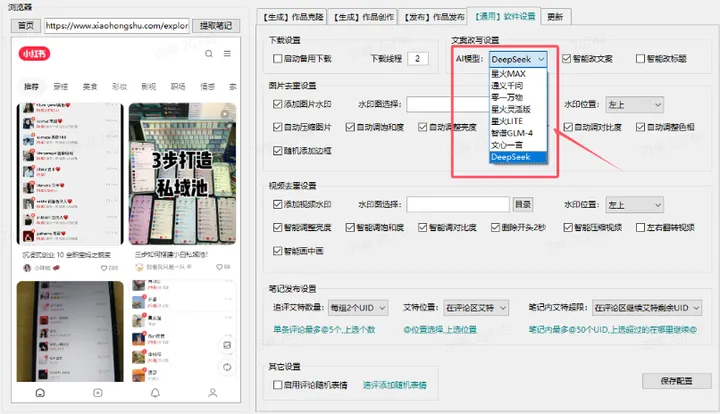Select the 推荐 category in Xiaohongshu
Screen dimensions: 720x414
point(32,86)
